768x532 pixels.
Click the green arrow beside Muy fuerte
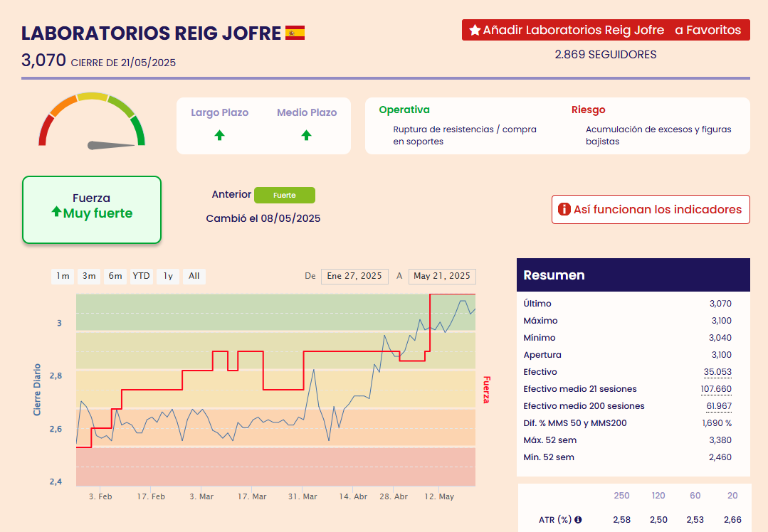point(56,211)
